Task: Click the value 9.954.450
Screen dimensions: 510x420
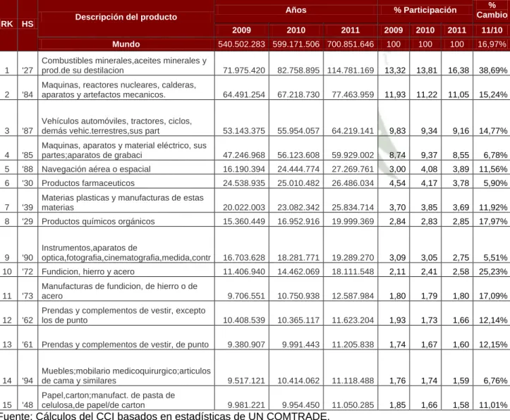Action: coord(301,405)
